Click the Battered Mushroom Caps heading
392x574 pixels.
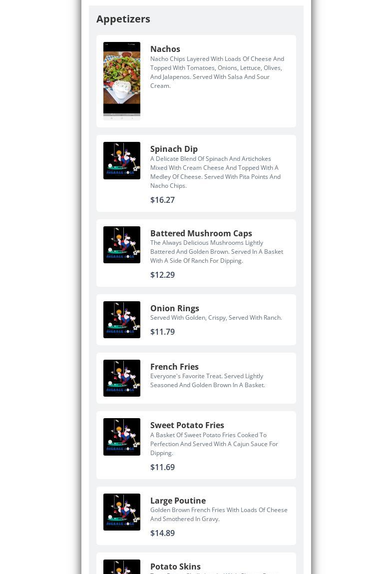point(201,233)
